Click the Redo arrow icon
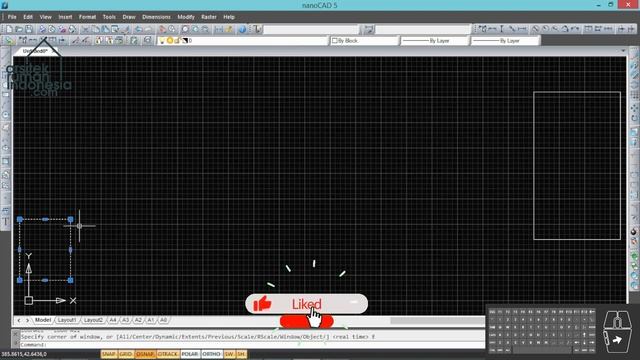 click(149, 29)
